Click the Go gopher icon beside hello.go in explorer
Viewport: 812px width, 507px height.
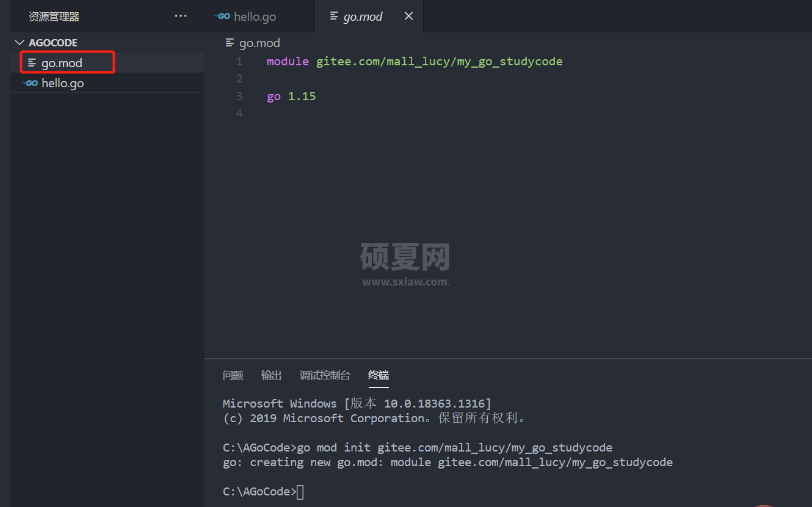(30, 83)
